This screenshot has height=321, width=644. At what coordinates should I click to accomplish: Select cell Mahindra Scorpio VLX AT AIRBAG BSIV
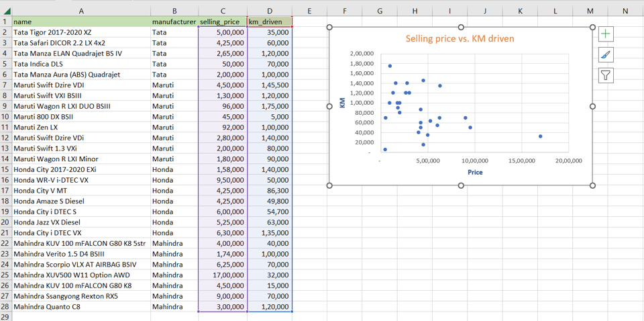click(x=81, y=265)
